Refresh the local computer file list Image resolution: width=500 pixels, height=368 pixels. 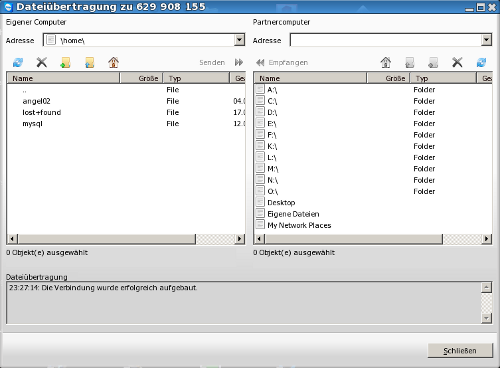tap(18, 62)
